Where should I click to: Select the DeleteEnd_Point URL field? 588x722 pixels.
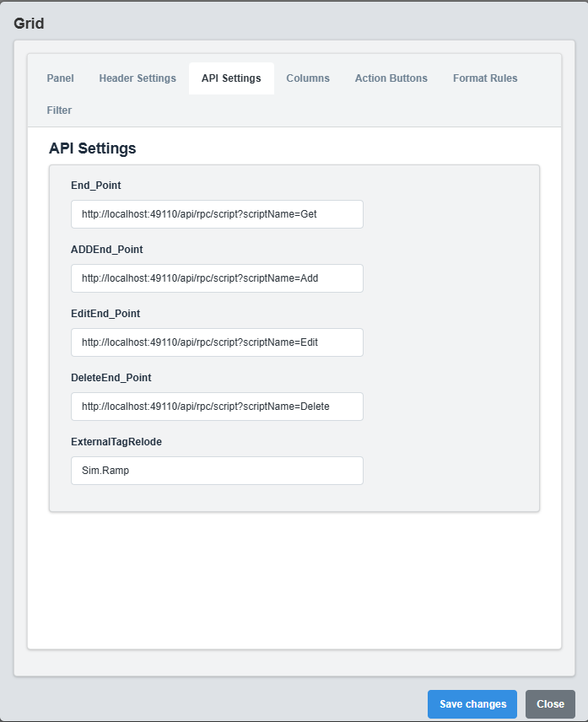tap(217, 407)
